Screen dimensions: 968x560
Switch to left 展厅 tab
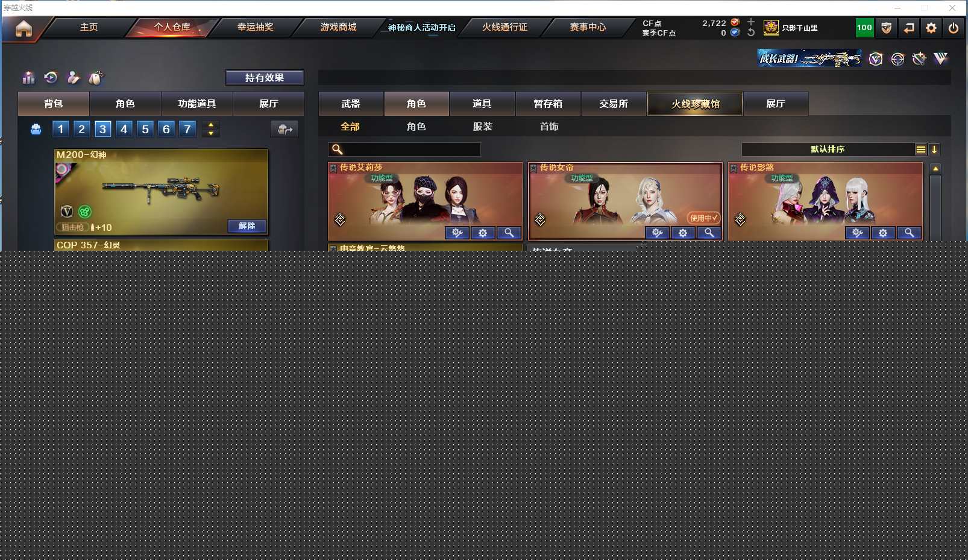click(x=269, y=104)
